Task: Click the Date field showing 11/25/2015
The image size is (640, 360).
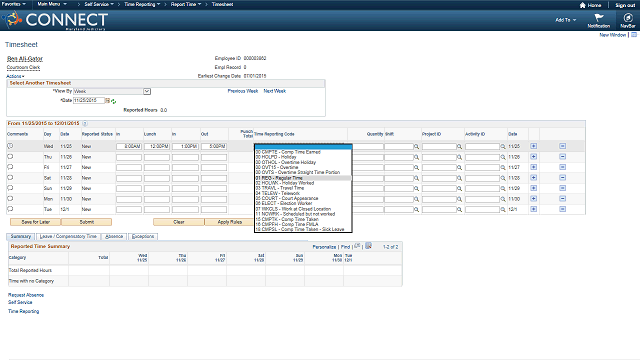Action: [x=89, y=100]
